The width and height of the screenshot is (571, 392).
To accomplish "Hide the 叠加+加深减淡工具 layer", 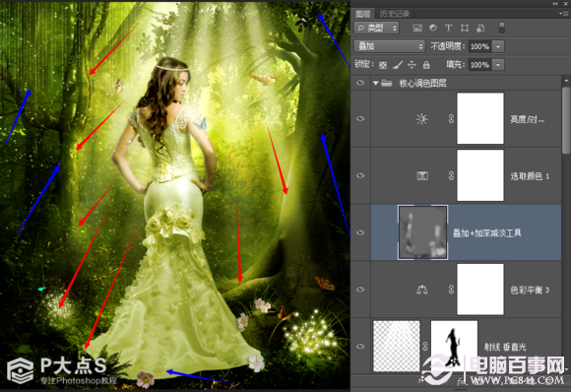I will coord(360,232).
